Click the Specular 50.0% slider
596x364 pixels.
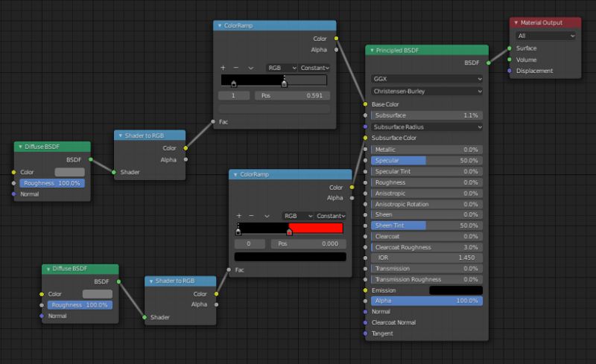tap(427, 161)
